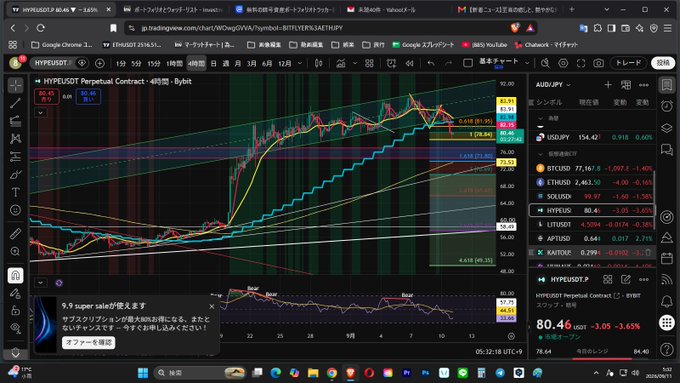Expand the time interval dropdown arrow
The width and height of the screenshot is (680, 383).
pyautogui.click(x=300, y=63)
